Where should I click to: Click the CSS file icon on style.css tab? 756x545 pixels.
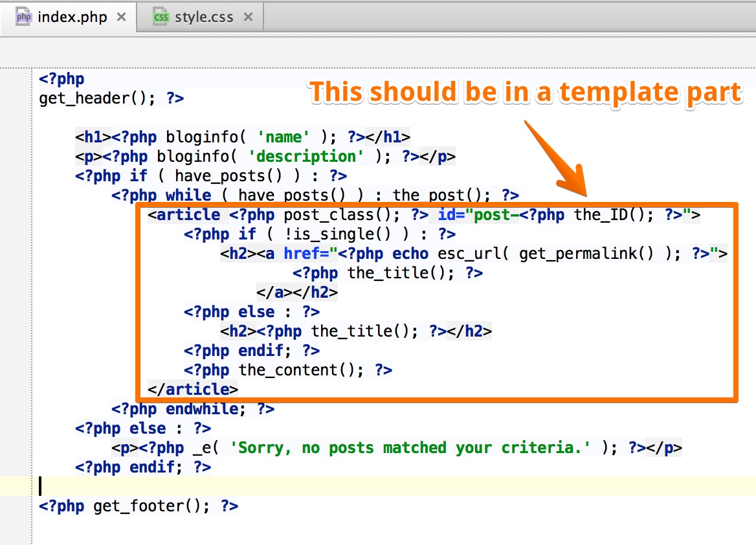tap(161, 17)
